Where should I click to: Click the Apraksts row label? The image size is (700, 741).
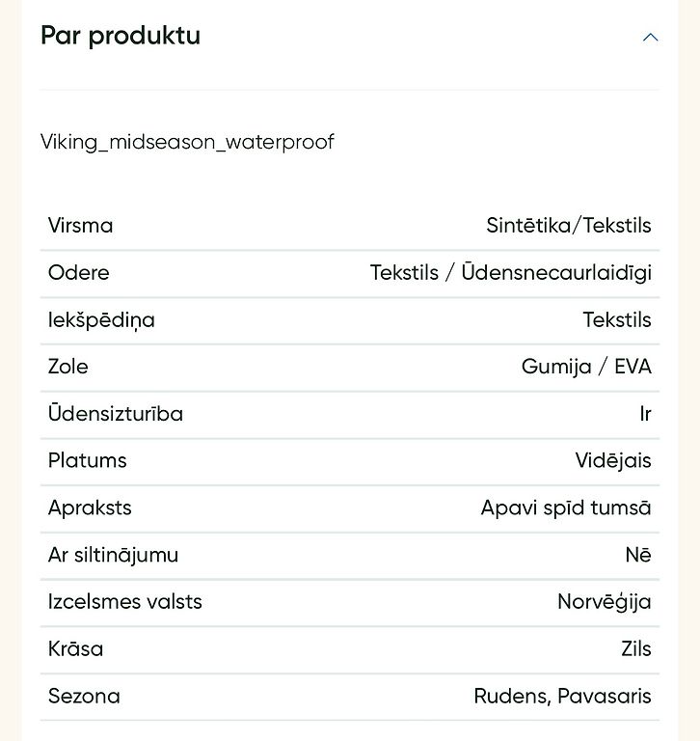tap(90, 508)
